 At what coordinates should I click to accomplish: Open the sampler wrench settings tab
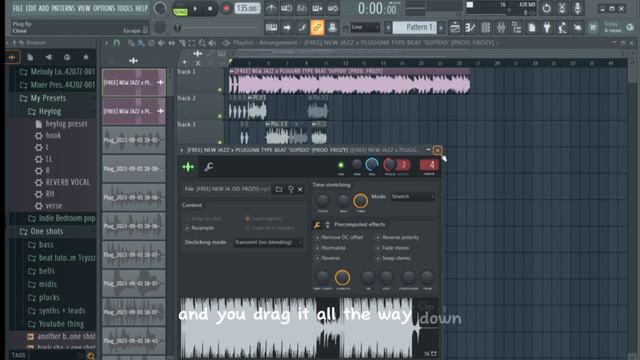[x=209, y=167]
